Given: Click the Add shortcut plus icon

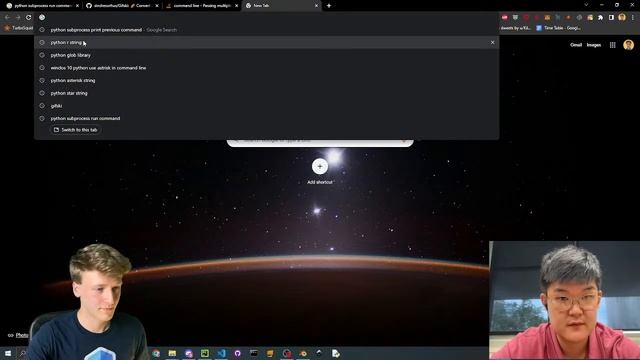Looking at the screenshot, I should click(320, 166).
